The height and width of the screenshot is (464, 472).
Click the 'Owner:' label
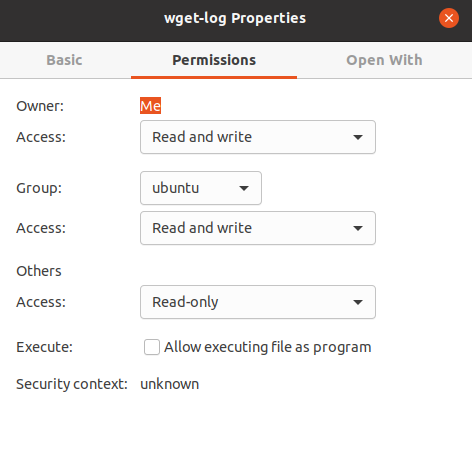click(40, 106)
